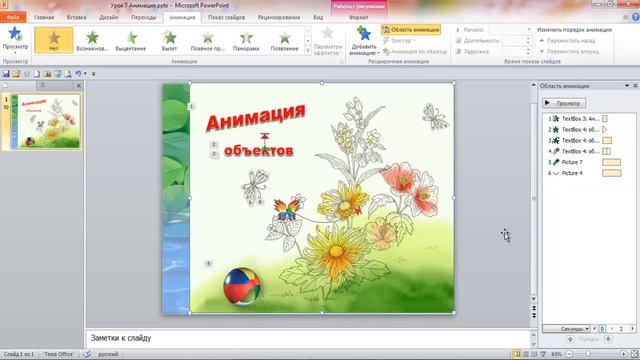
Task: Open the Добавить анимацию dropdown arrow
Action: 378,53
